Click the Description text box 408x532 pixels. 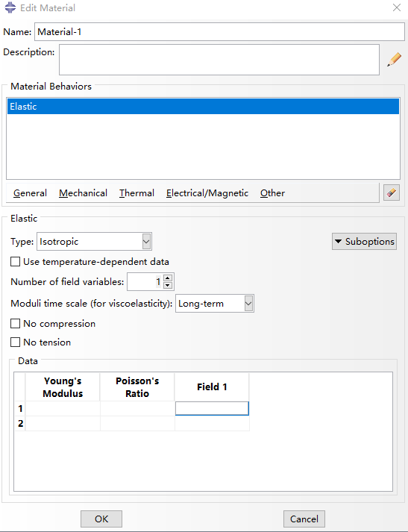219,60
